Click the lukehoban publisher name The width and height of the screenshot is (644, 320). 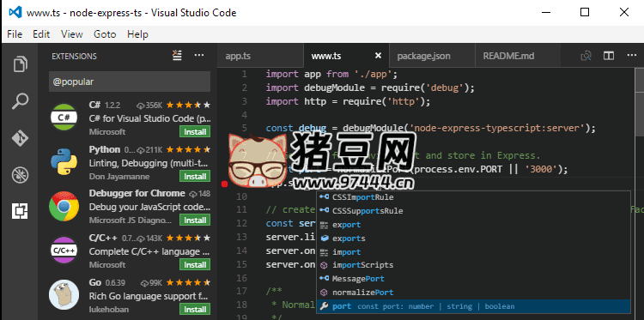(109, 309)
